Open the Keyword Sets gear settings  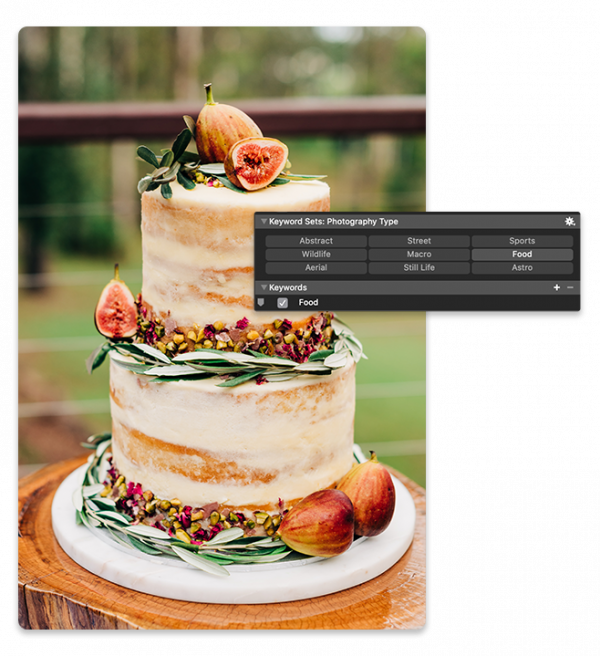[569, 221]
